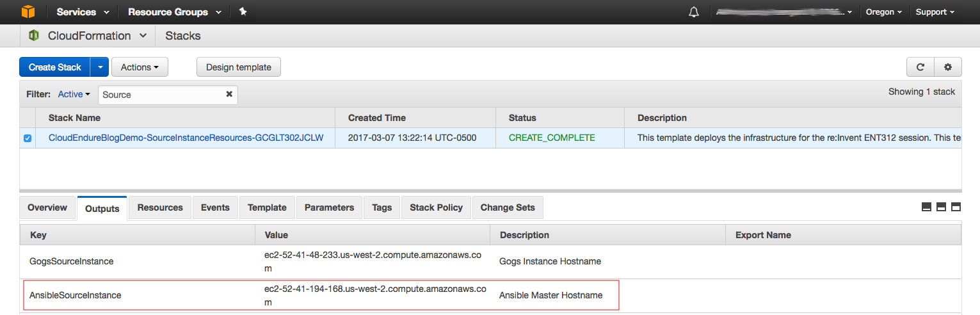Click the Create Stack button
The image size is (980, 315).
55,67
